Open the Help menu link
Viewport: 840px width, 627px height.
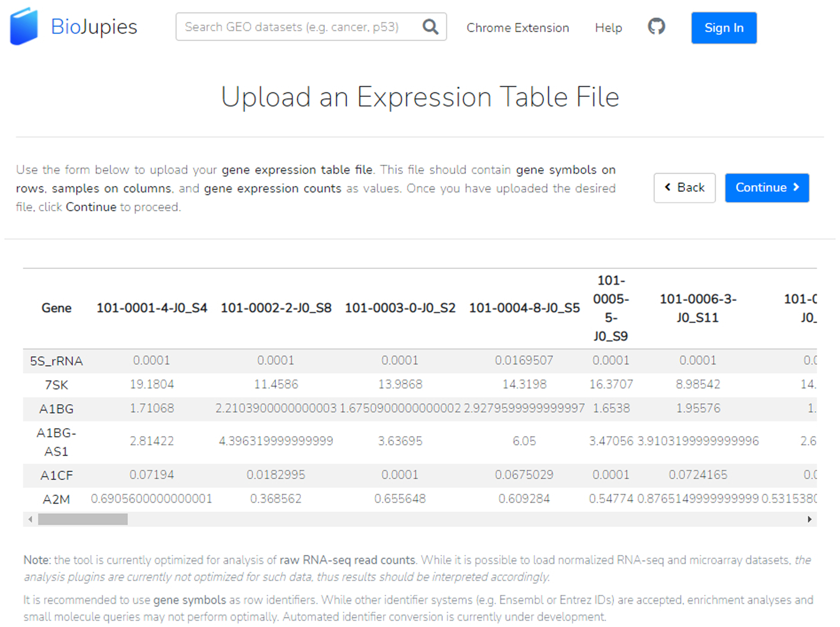(x=608, y=28)
